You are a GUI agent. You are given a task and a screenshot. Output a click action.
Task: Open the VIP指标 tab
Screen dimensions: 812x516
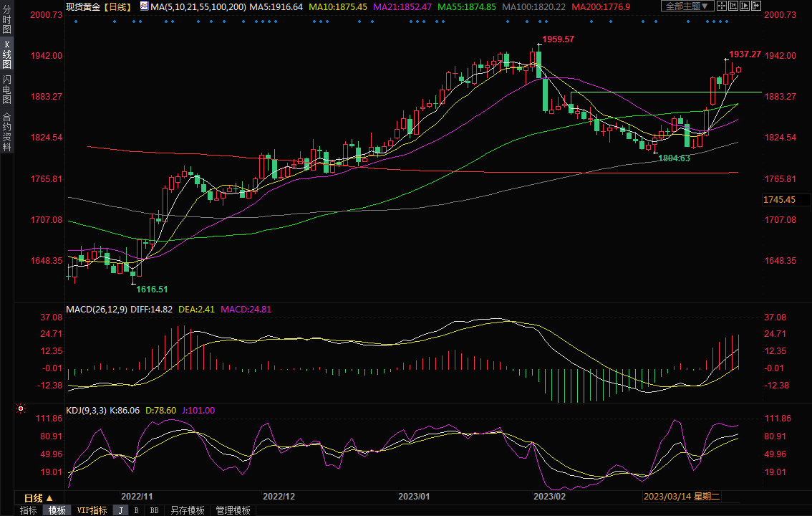point(92,510)
